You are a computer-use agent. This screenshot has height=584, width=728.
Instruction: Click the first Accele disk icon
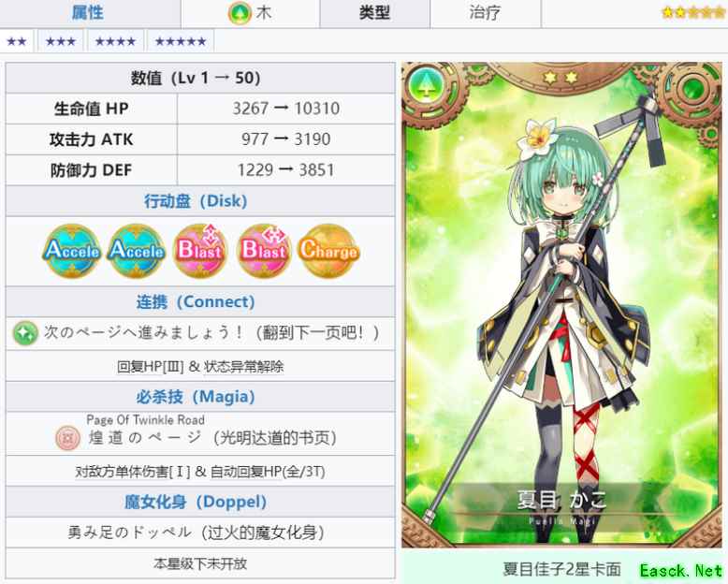click(72, 251)
